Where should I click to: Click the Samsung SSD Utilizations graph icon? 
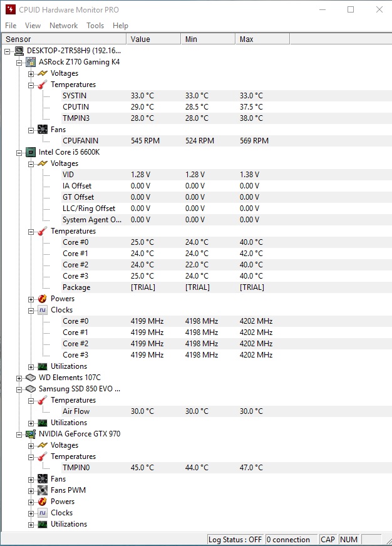click(43, 423)
